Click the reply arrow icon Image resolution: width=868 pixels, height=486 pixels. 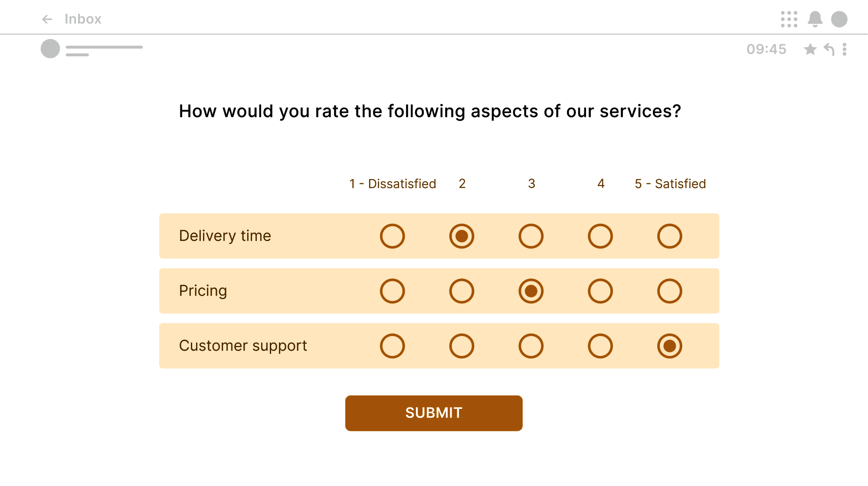(x=829, y=49)
